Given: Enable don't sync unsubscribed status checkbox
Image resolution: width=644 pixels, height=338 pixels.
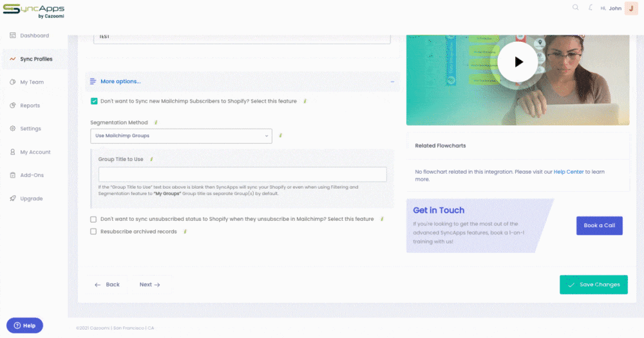Looking at the screenshot, I should 93,220.
